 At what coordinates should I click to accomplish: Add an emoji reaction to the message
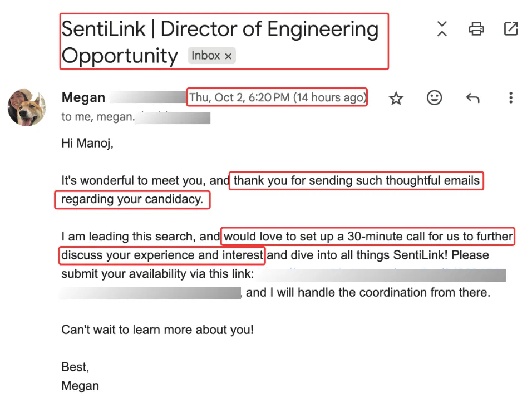pyautogui.click(x=434, y=98)
